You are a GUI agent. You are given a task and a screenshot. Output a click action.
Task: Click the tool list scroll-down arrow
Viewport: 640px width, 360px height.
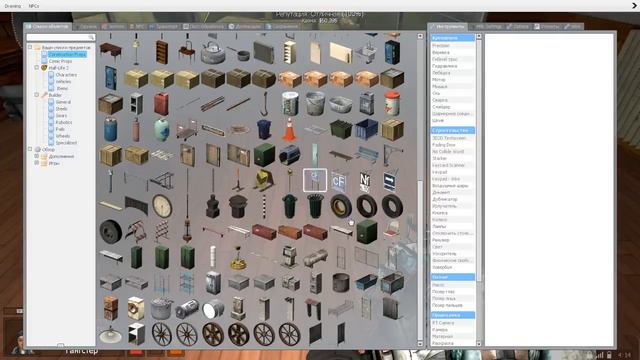point(479,344)
